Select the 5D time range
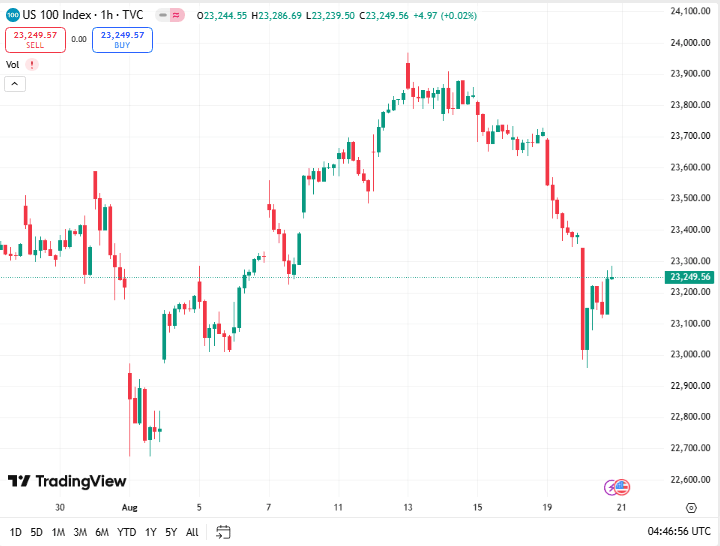Screen dimensions: 720x546 click(x=36, y=532)
